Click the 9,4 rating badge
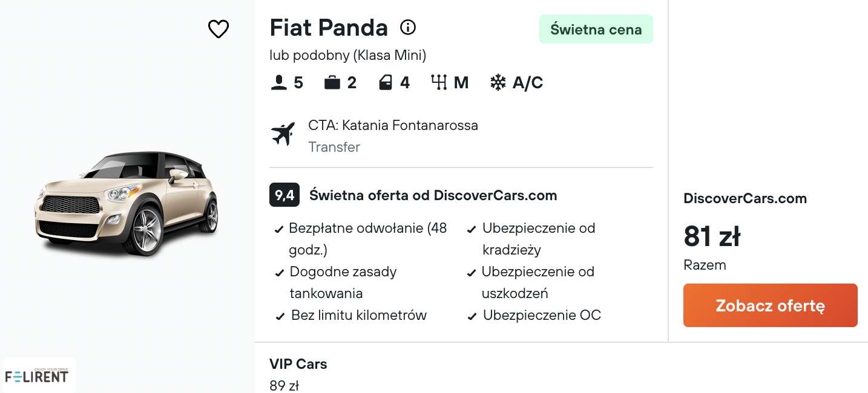The width and height of the screenshot is (868, 393). [x=284, y=195]
